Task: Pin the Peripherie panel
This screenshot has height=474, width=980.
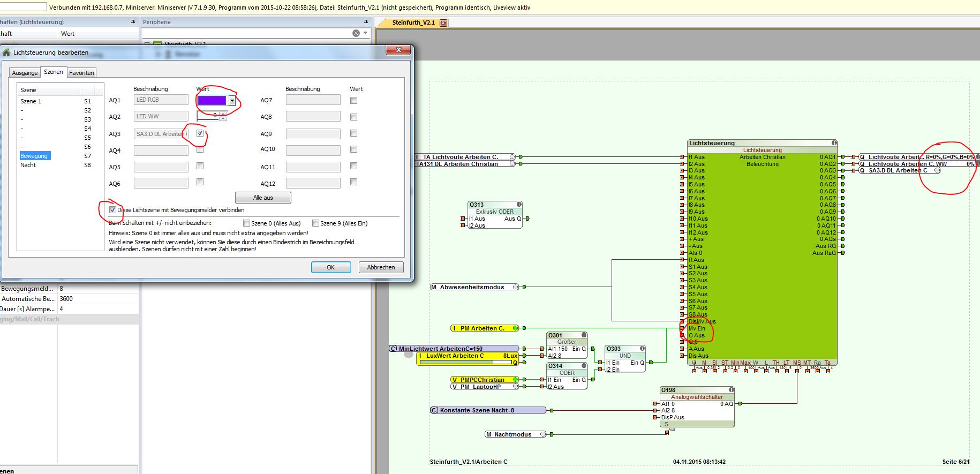Action: click(x=366, y=22)
